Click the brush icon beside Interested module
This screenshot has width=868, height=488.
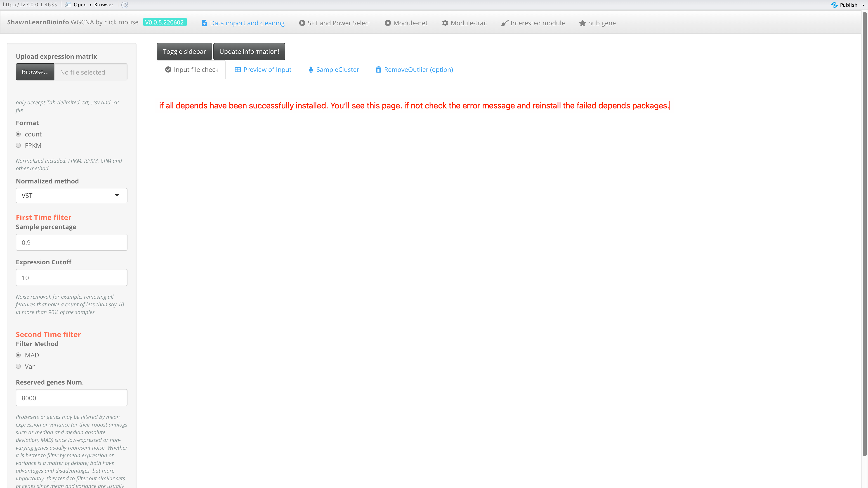pos(505,23)
